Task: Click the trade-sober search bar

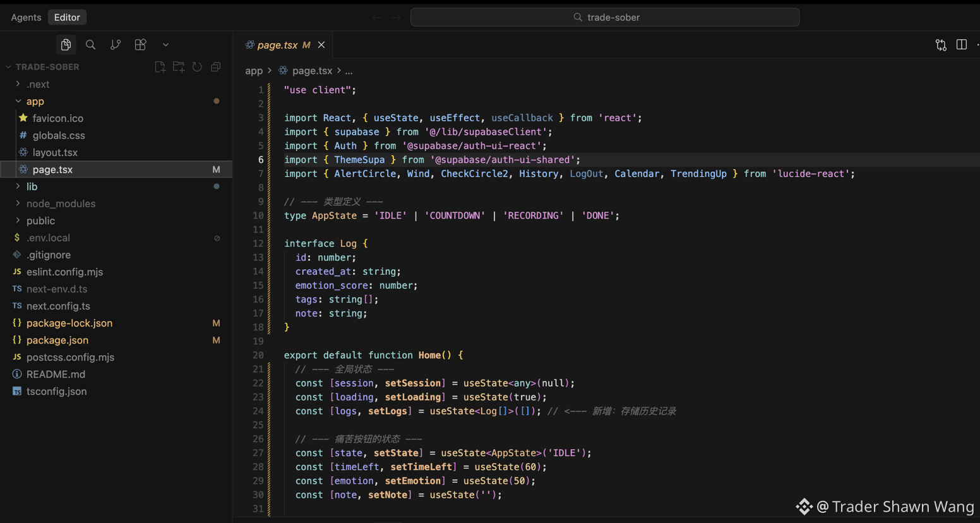Action: pyautogui.click(x=605, y=17)
